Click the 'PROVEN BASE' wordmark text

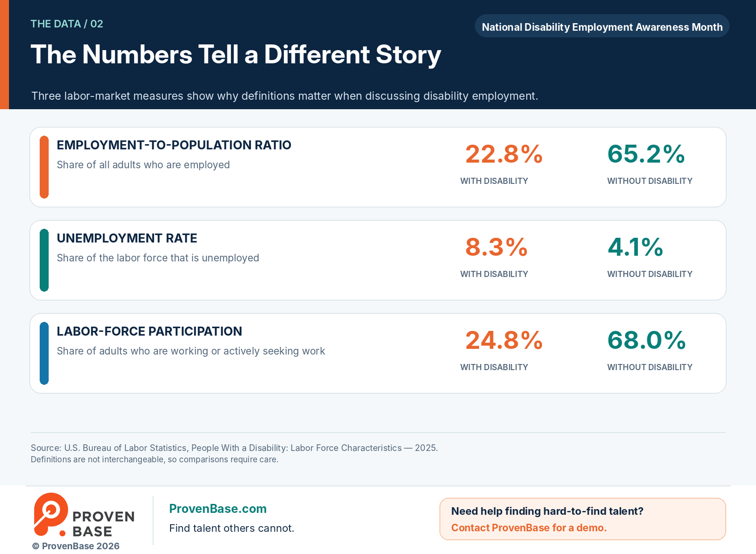click(x=103, y=524)
